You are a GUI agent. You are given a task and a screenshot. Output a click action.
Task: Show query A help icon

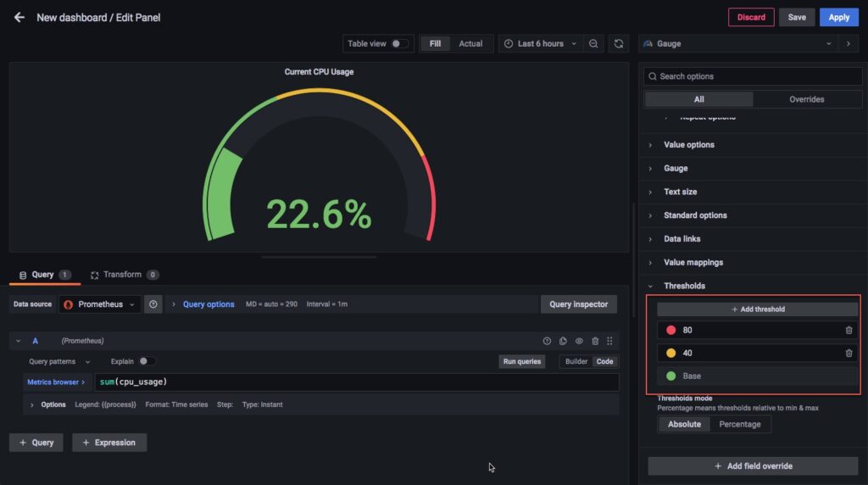pos(547,341)
